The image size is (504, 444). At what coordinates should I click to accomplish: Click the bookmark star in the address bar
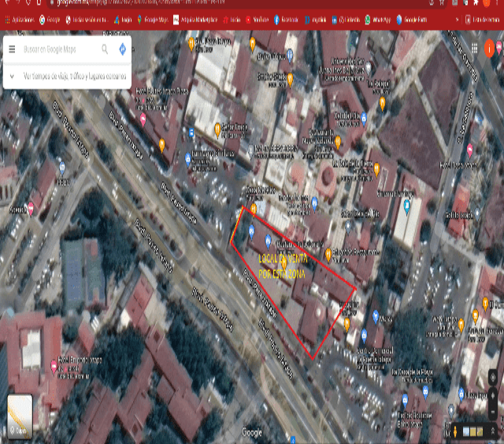click(443, 3)
